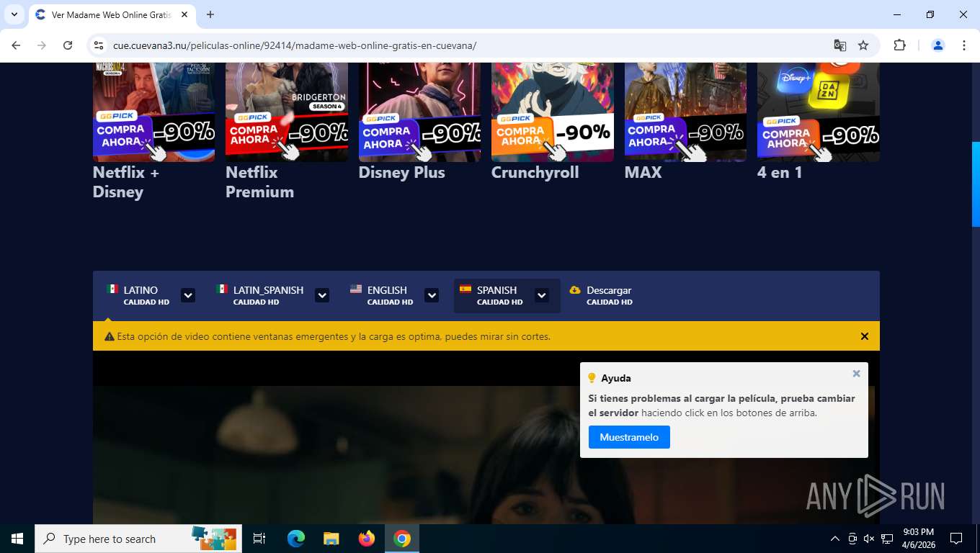The image size is (980, 553).
Task: Open Chrome's three-dot menu
Action: tap(964, 45)
